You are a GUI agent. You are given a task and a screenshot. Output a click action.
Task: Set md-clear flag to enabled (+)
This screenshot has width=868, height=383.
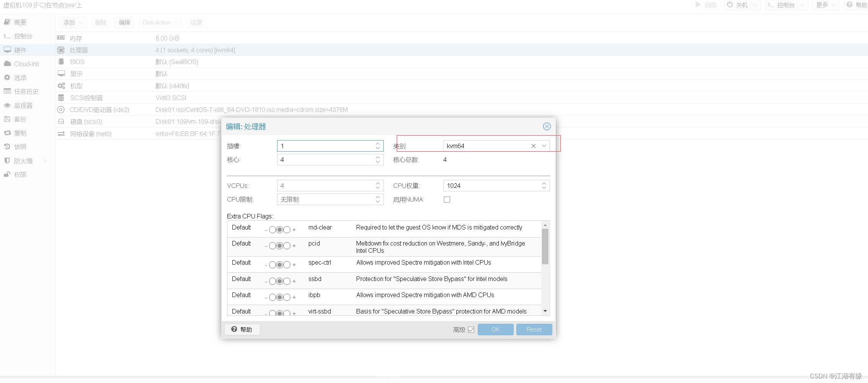pyautogui.click(x=287, y=229)
